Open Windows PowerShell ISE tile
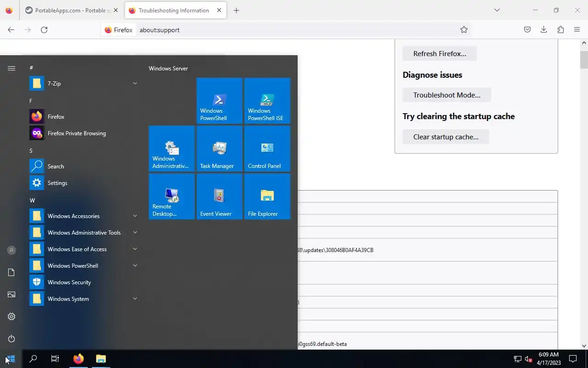Screen dimensions: 588x368 (267, 101)
